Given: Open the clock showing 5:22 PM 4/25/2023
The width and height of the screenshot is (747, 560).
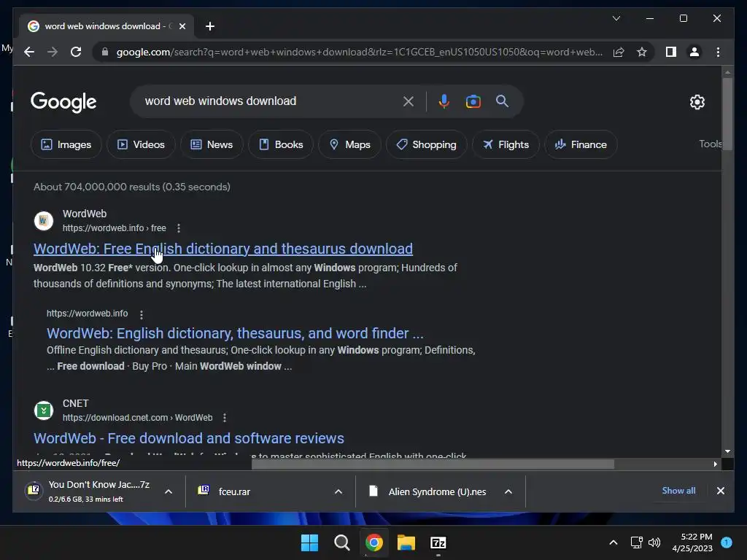Looking at the screenshot, I should coord(692,542).
